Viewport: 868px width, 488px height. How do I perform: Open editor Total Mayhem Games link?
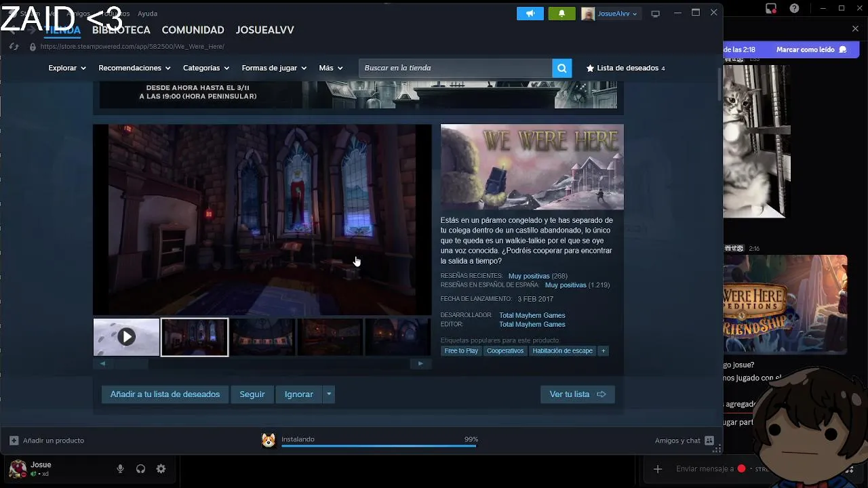pyautogui.click(x=532, y=325)
